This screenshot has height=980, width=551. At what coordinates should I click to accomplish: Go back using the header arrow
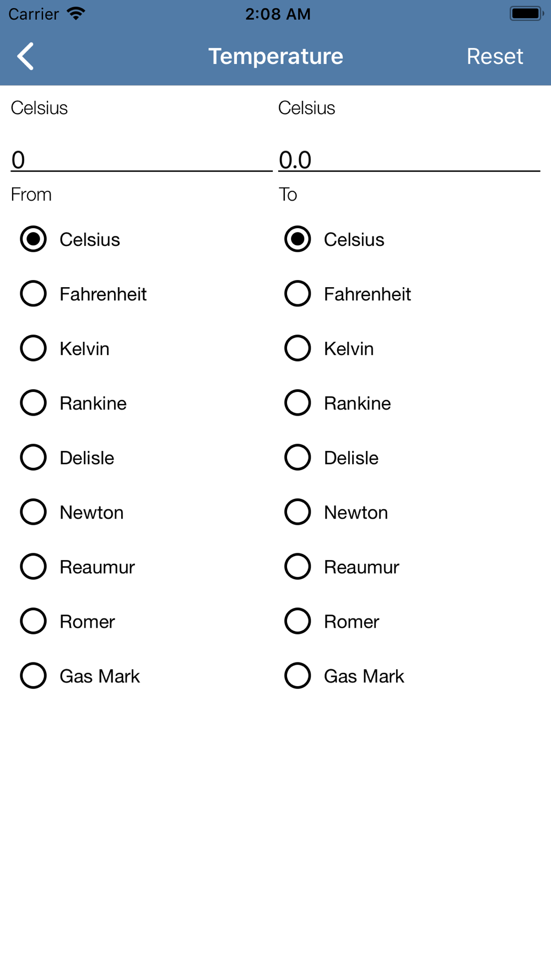[x=25, y=56]
